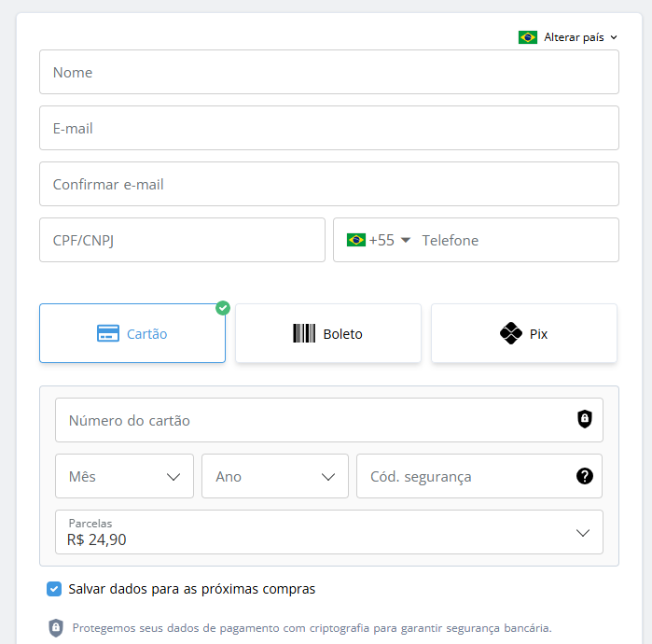This screenshot has width=652, height=644.
Task: Expand the Mês expiry month dropdown
Action: [x=125, y=476]
